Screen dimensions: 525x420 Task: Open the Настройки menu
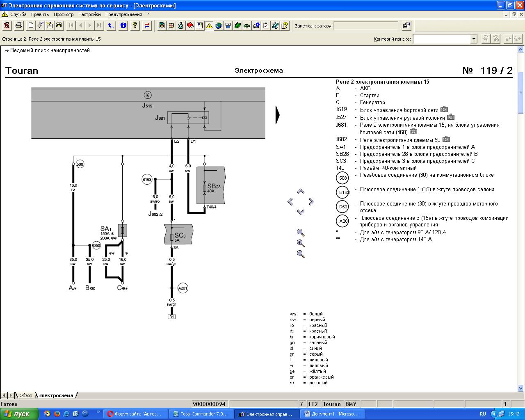[x=89, y=14]
